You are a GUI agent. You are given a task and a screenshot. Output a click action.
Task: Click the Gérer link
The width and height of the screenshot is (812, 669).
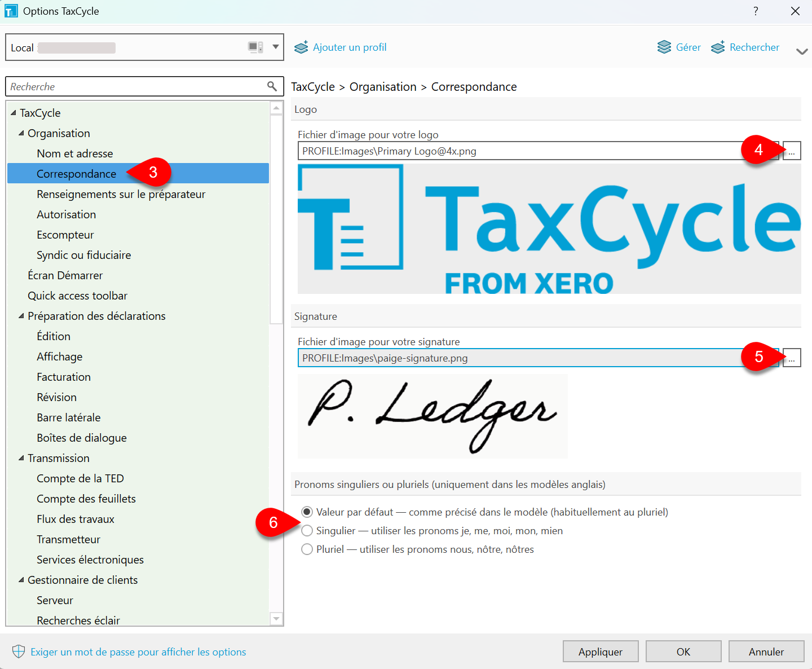coord(689,47)
